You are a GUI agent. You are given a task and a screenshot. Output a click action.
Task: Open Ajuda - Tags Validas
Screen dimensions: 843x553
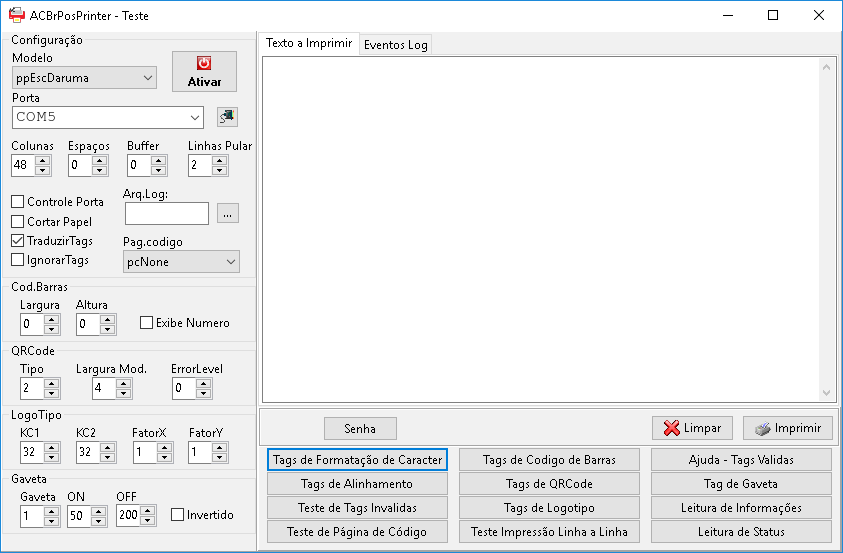(741, 459)
